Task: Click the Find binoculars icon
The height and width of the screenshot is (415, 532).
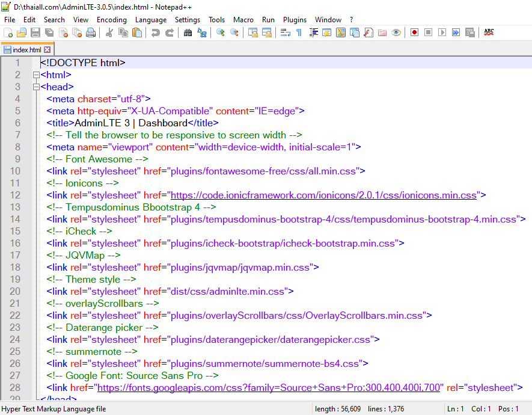Action: (188, 32)
